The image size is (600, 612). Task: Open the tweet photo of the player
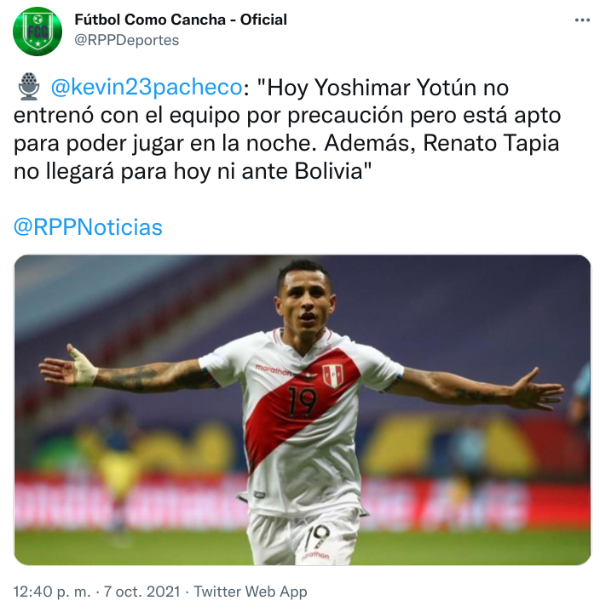302,410
